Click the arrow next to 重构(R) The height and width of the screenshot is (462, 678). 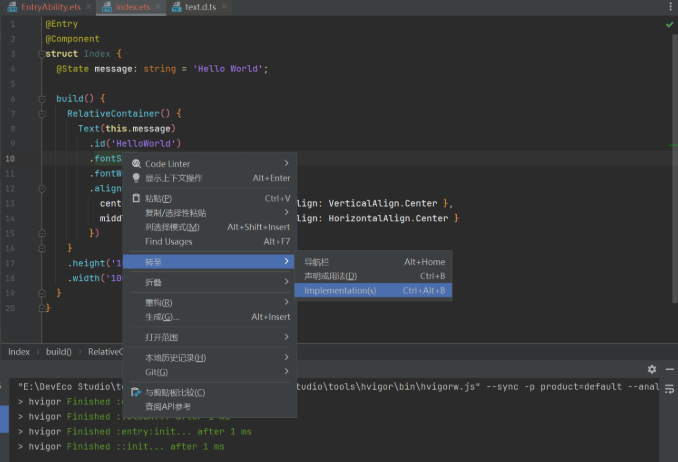coord(286,302)
